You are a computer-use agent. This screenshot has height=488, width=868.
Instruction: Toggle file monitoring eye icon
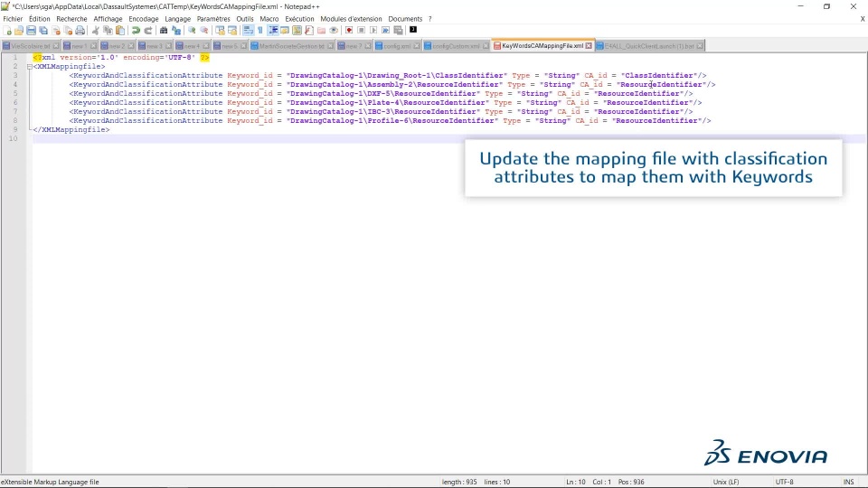pos(334,31)
